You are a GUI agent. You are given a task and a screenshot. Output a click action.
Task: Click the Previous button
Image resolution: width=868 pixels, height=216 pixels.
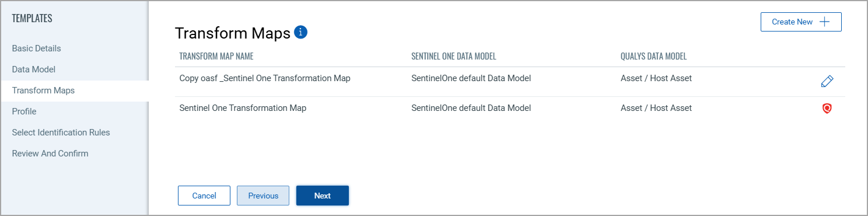[x=263, y=196]
